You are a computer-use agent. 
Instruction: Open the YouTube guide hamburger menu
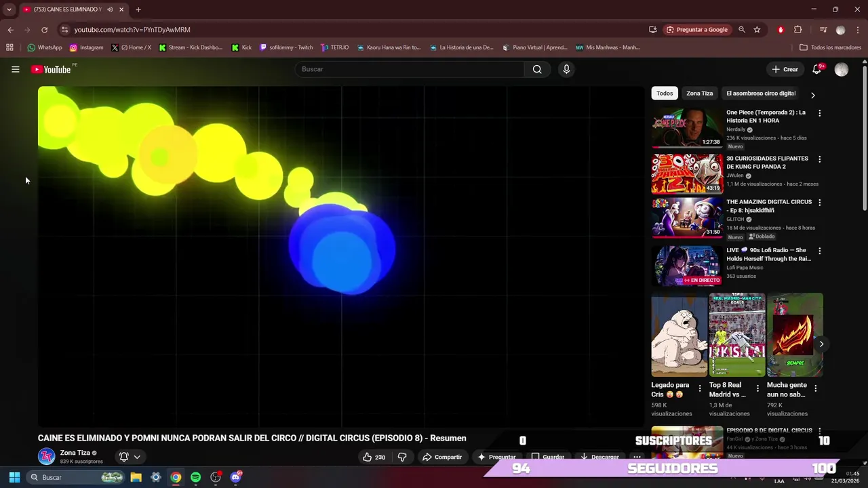tap(15, 69)
